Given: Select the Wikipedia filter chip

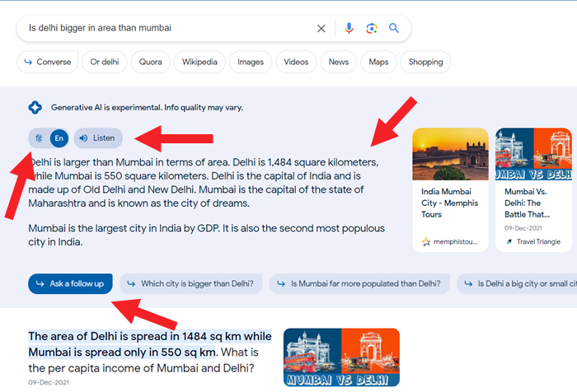Looking at the screenshot, I should point(199,62).
